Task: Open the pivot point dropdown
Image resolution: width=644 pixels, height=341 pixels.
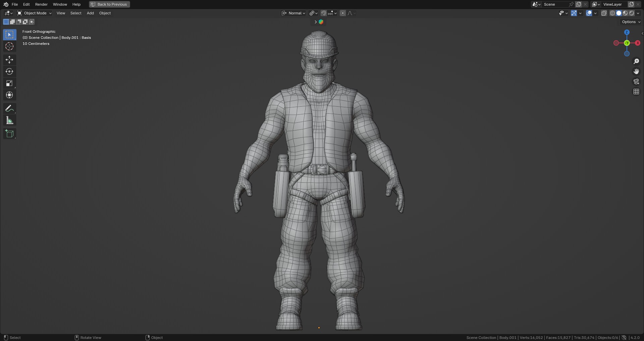Action: point(313,13)
